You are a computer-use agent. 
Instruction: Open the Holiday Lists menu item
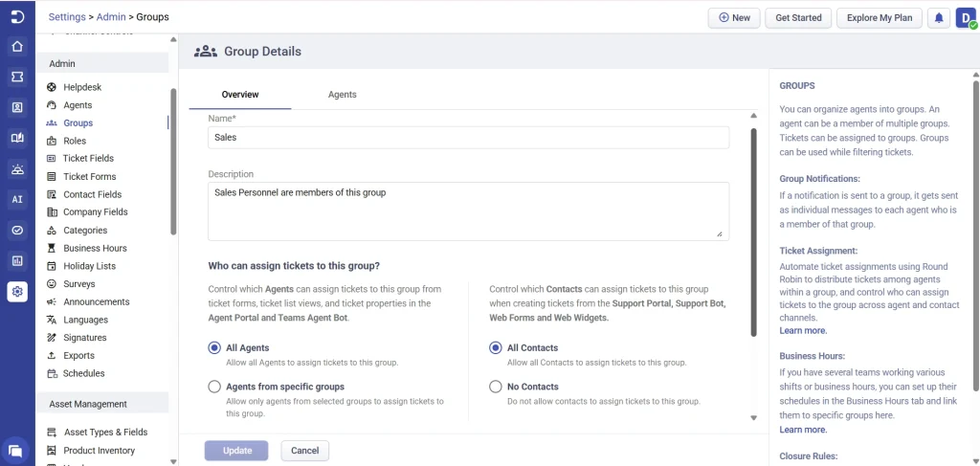click(x=89, y=266)
